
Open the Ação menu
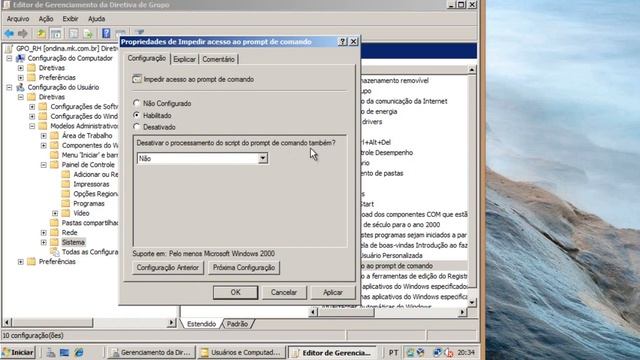(46, 19)
